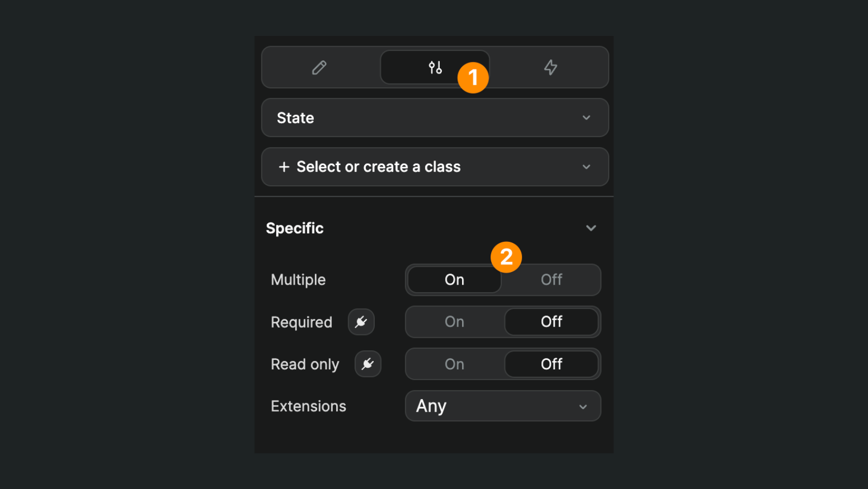The width and height of the screenshot is (868, 489).
Task: Click the sliders settings tab icon
Action: (x=435, y=67)
